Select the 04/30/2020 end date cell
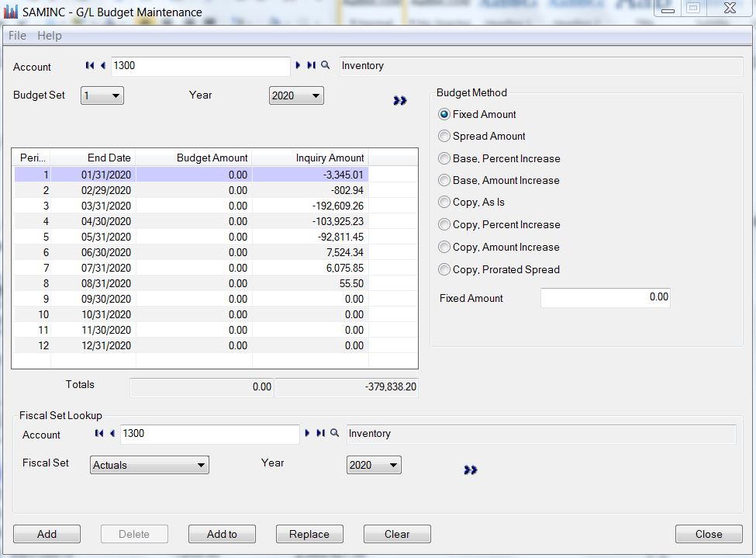 (94, 221)
